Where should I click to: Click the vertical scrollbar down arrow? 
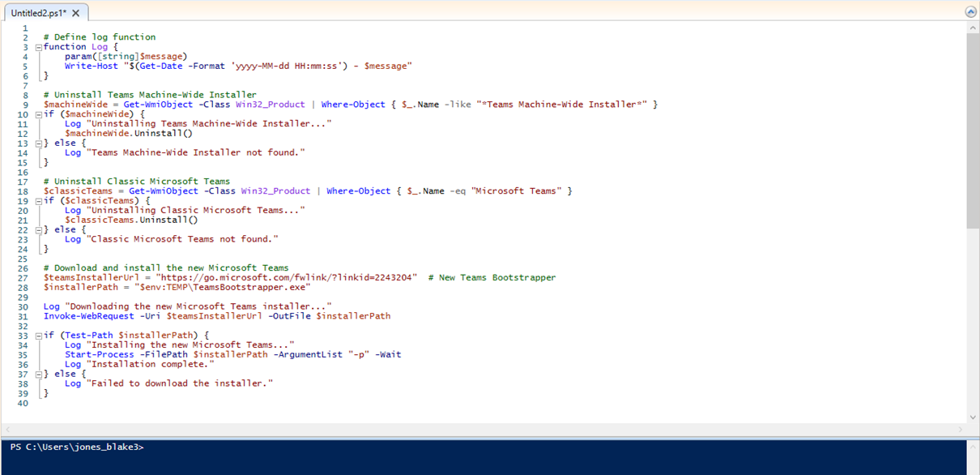[974, 418]
